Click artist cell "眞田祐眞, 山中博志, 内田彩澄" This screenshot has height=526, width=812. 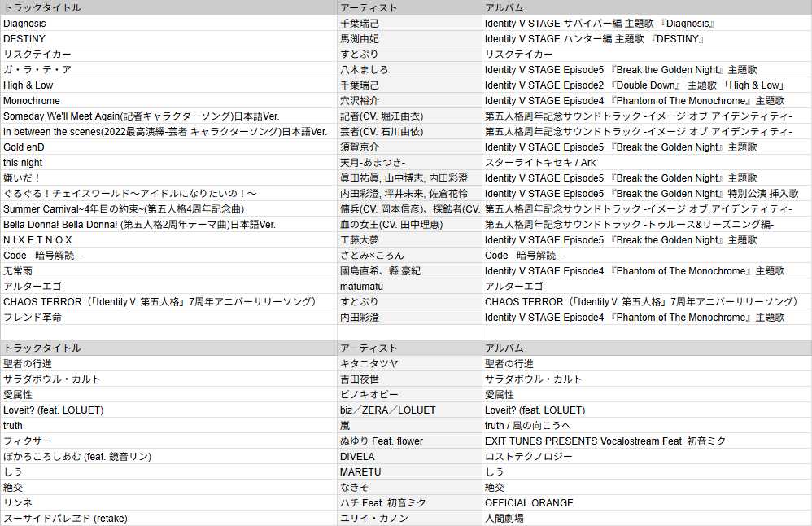click(x=409, y=178)
